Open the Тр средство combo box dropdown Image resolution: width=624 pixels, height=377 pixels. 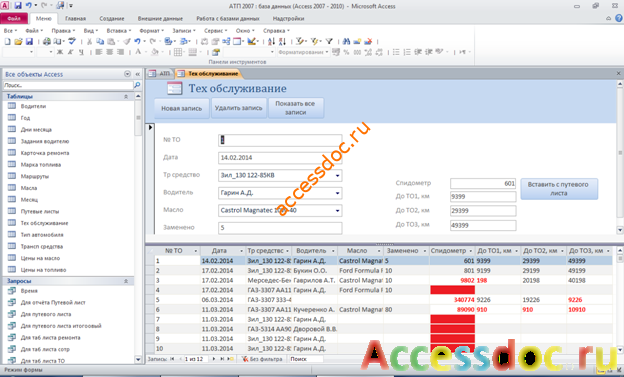(x=337, y=176)
